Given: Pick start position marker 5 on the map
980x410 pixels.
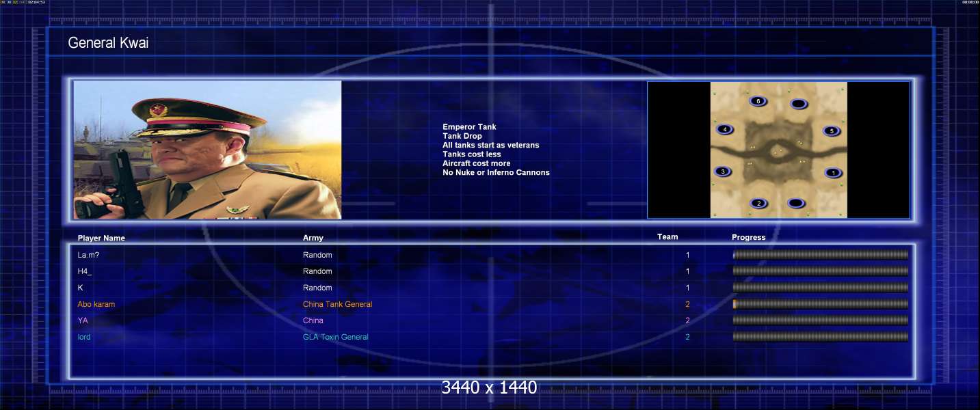Looking at the screenshot, I should (831, 131).
